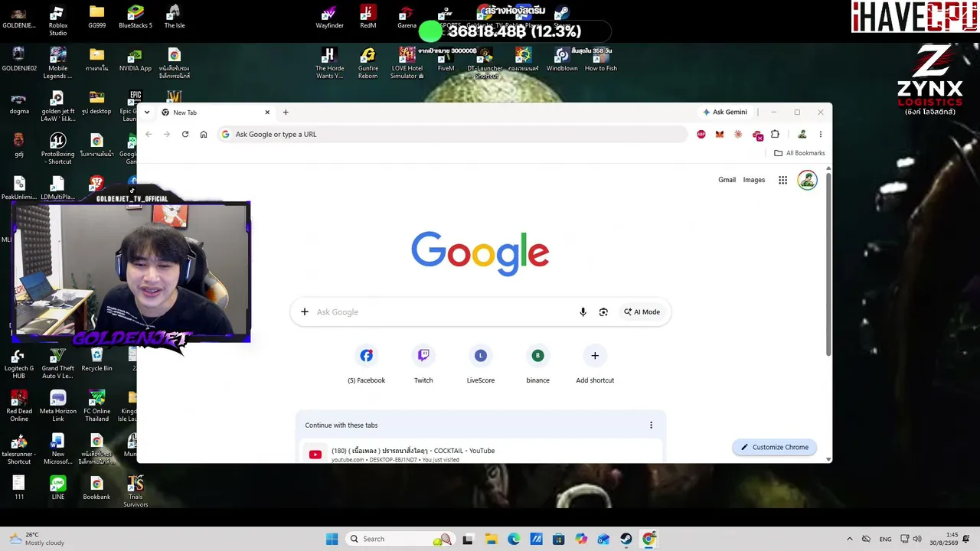Screen dimensions: 980x551
Task: Select the FC Online Thailand desktop icon
Action: pos(96,406)
